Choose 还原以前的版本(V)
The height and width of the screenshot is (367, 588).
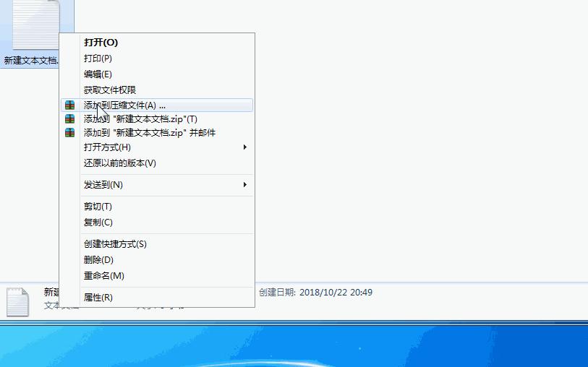(x=157, y=163)
